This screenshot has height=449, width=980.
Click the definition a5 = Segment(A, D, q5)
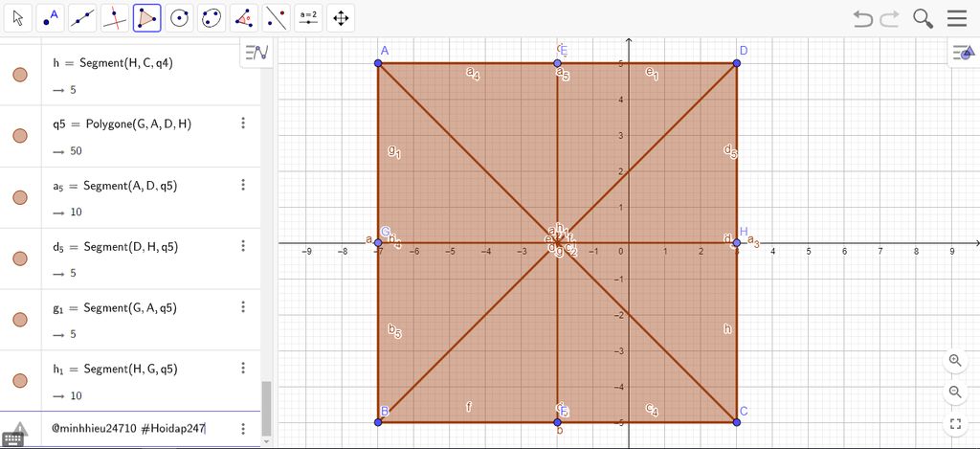[x=115, y=186]
